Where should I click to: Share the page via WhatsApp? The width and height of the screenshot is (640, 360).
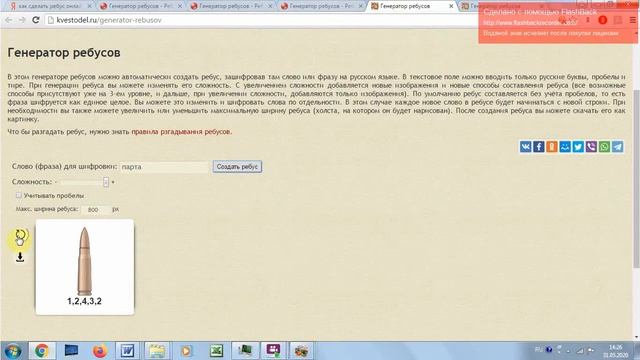[604, 147]
